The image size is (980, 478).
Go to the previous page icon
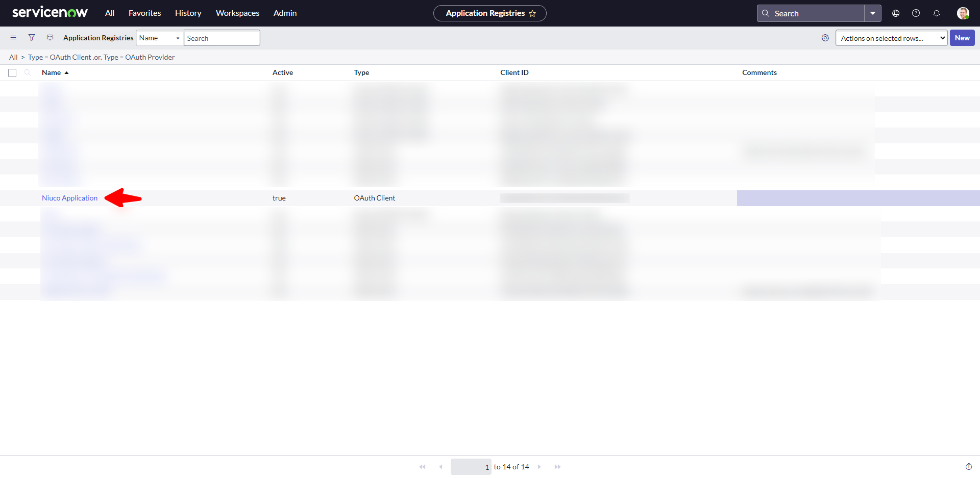pos(440,467)
